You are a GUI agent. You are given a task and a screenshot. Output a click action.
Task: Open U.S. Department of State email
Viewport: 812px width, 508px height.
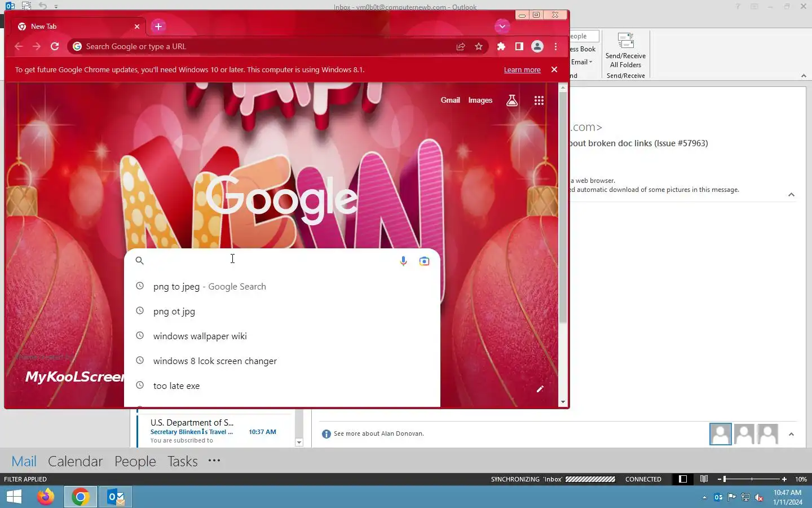tap(215, 431)
